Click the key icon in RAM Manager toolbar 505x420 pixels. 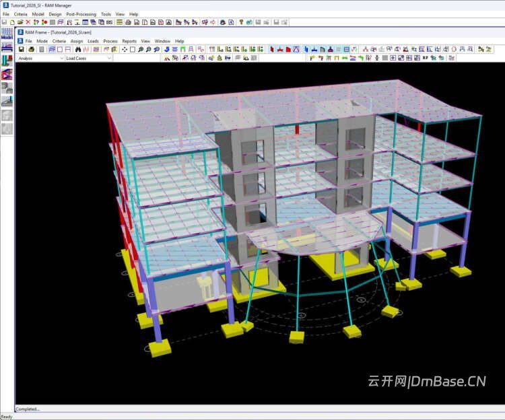click(241, 22)
